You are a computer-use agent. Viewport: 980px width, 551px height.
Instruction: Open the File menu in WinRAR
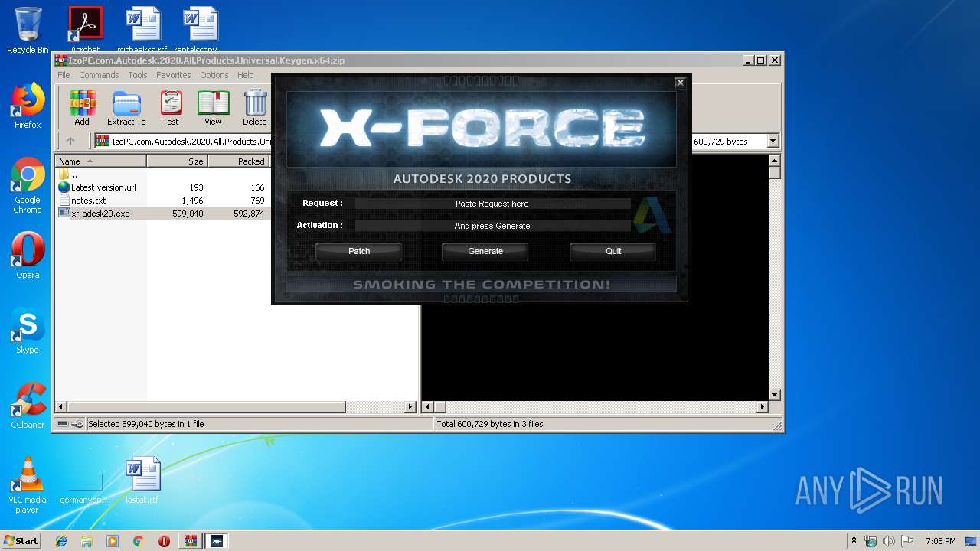pyautogui.click(x=64, y=75)
